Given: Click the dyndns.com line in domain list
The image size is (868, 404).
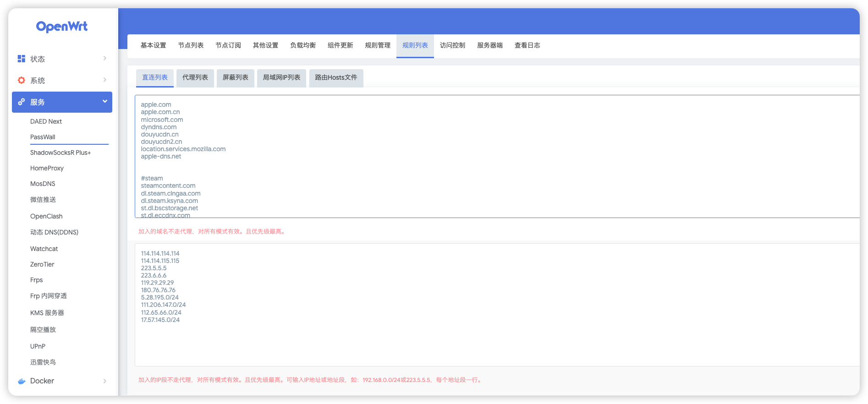Looking at the screenshot, I should click(x=159, y=127).
